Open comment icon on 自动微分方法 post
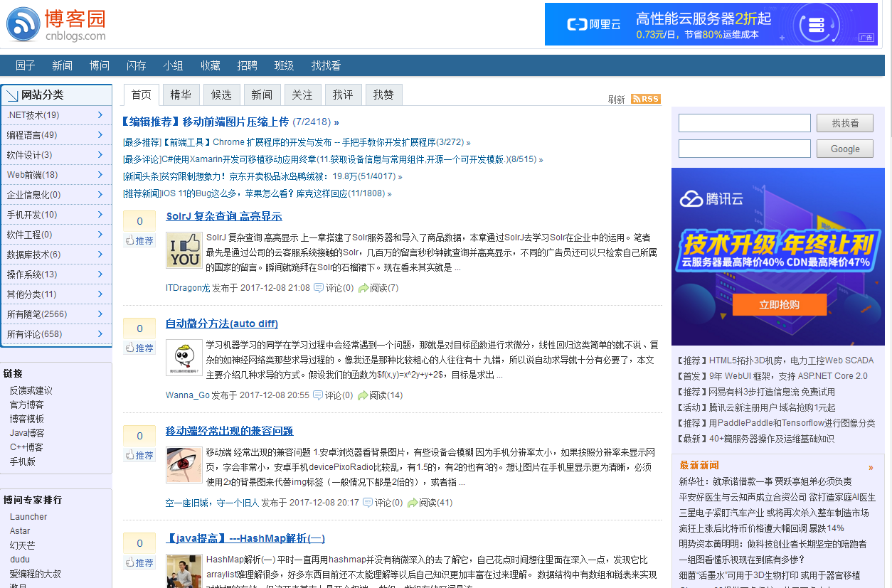892x588 pixels. pyautogui.click(x=318, y=395)
